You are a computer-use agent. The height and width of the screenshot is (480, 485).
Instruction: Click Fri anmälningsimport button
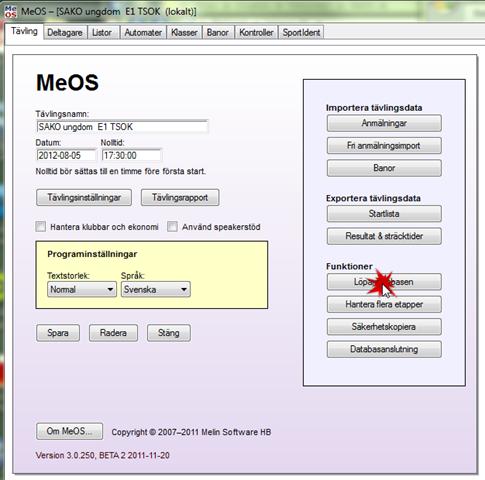(x=384, y=146)
